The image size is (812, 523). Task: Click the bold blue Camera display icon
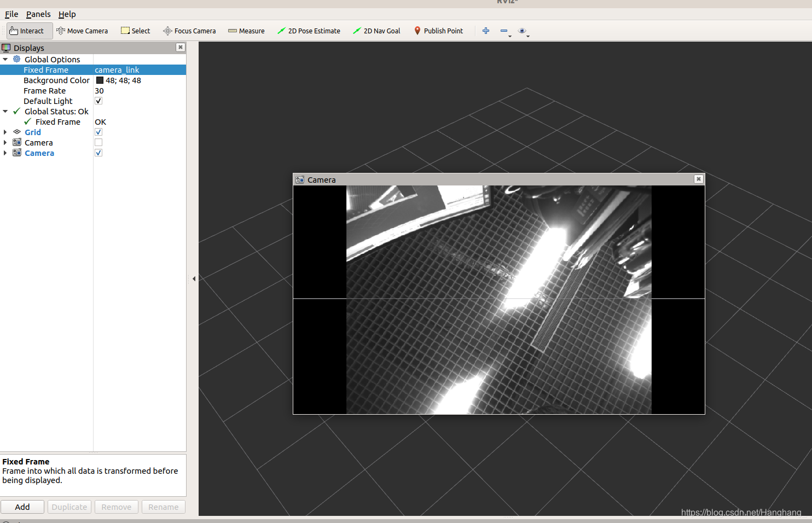(x=17, y=153)
